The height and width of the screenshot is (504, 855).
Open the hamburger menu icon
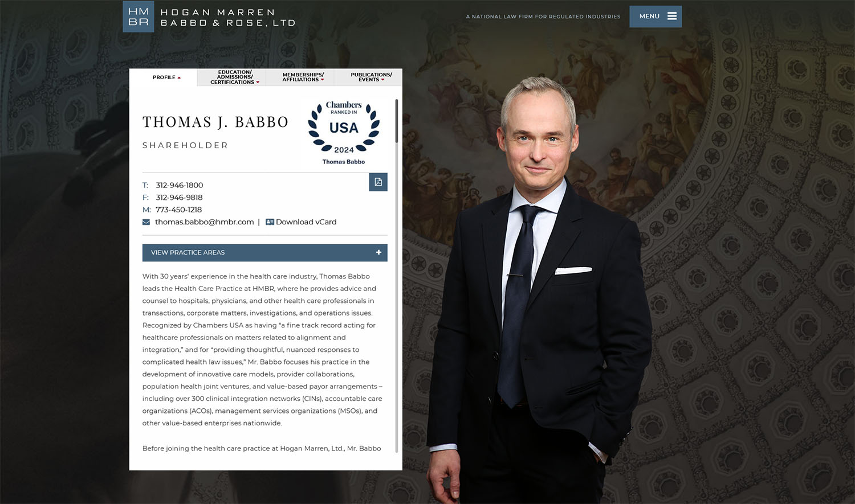[672, 17]
